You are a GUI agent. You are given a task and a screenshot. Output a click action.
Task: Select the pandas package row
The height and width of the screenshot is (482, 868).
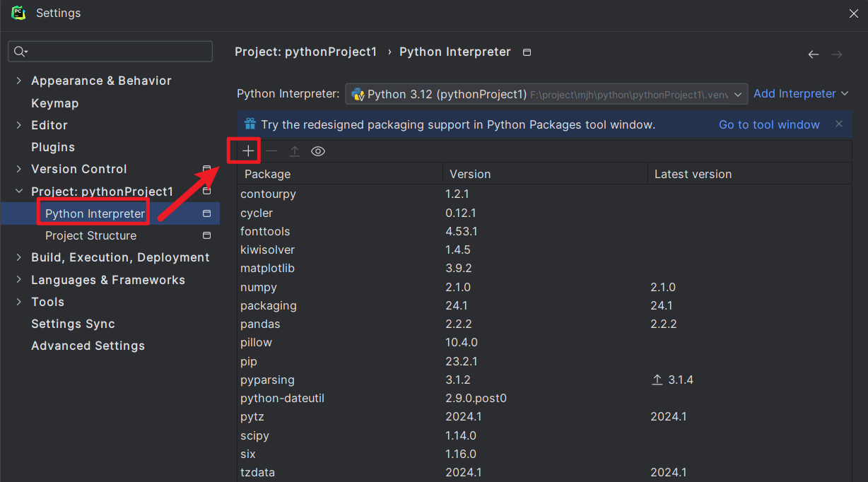pyautogui.click(x=544, y=324)
